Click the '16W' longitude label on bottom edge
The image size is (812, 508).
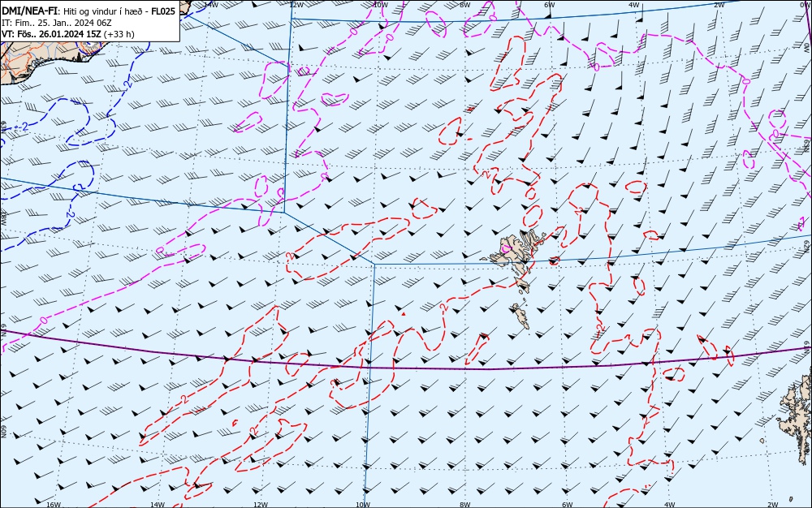pos(54,505)
